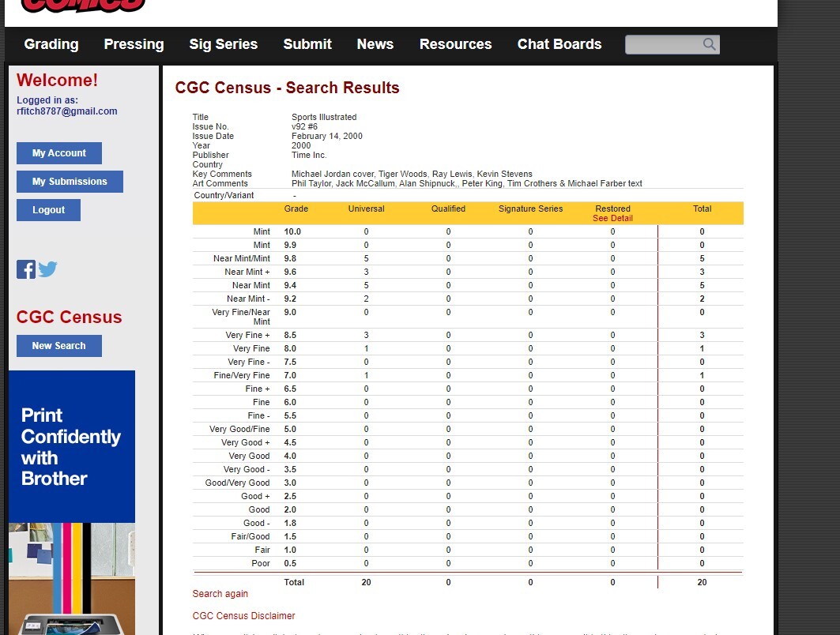Click the Universal count for grade 7.0

click(x=367, y=375)
